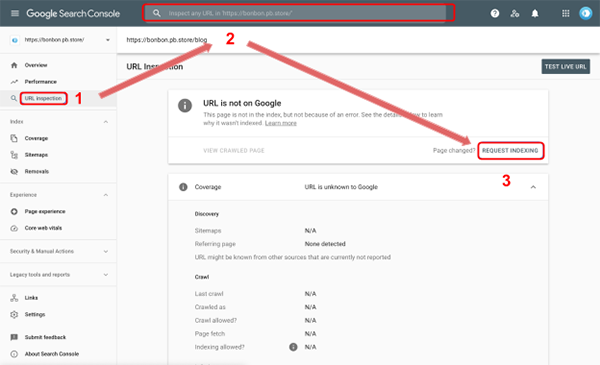Open the property selector dropdown arrow
This screenshot has width=600, height=365.
108,40
